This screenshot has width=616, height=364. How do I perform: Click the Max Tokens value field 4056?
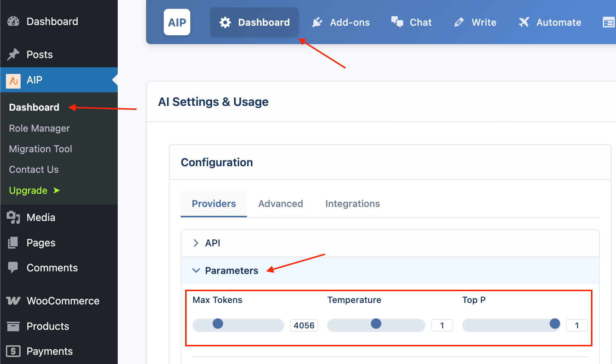[304, 325]
